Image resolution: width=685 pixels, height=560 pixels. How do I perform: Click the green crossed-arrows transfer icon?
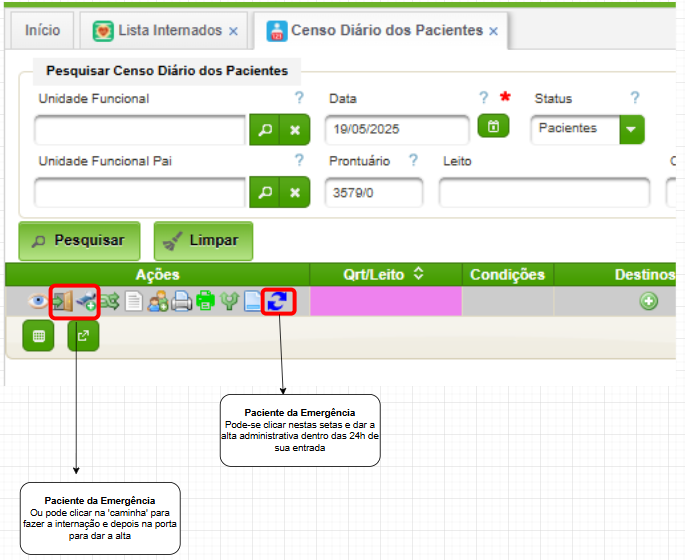[x=110, y=302]
